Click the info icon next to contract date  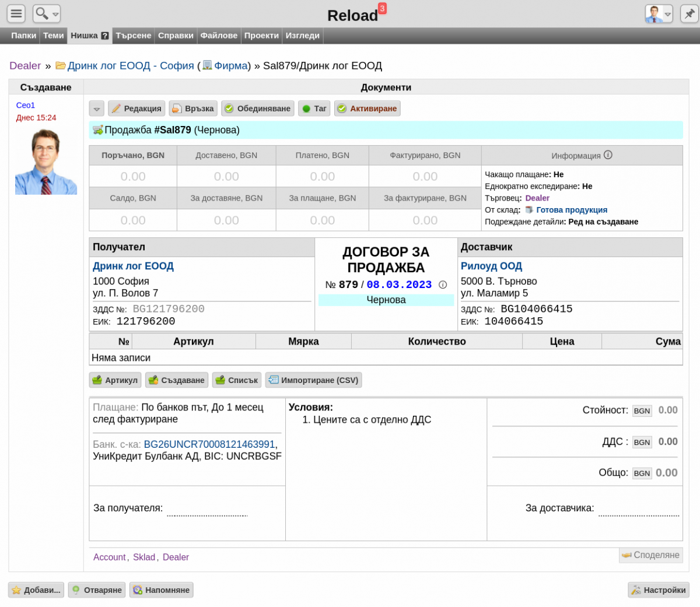click(x=443, y=285)
